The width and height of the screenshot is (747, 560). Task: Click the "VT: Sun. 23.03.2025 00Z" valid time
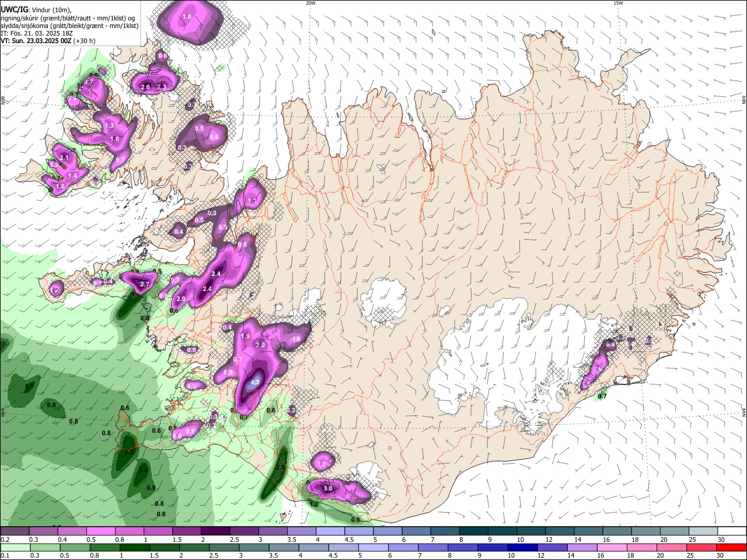[x=36, y=41]
